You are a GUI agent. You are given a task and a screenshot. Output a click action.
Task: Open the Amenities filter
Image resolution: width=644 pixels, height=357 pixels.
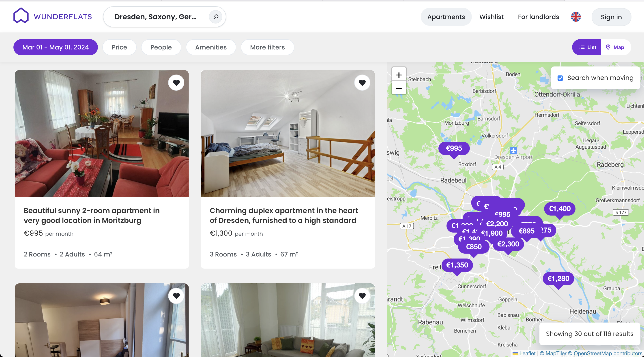(x=211, y=47)
